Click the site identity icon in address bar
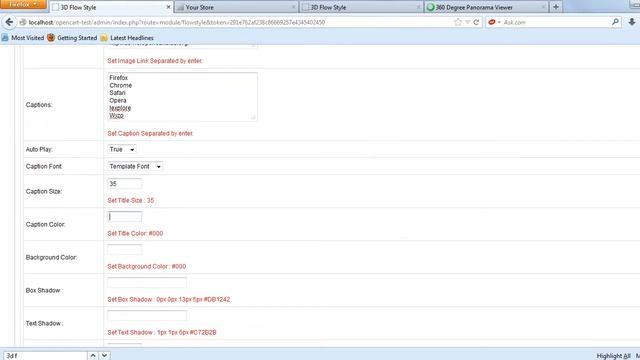640x360 pixels. click(x=23, y=22)
